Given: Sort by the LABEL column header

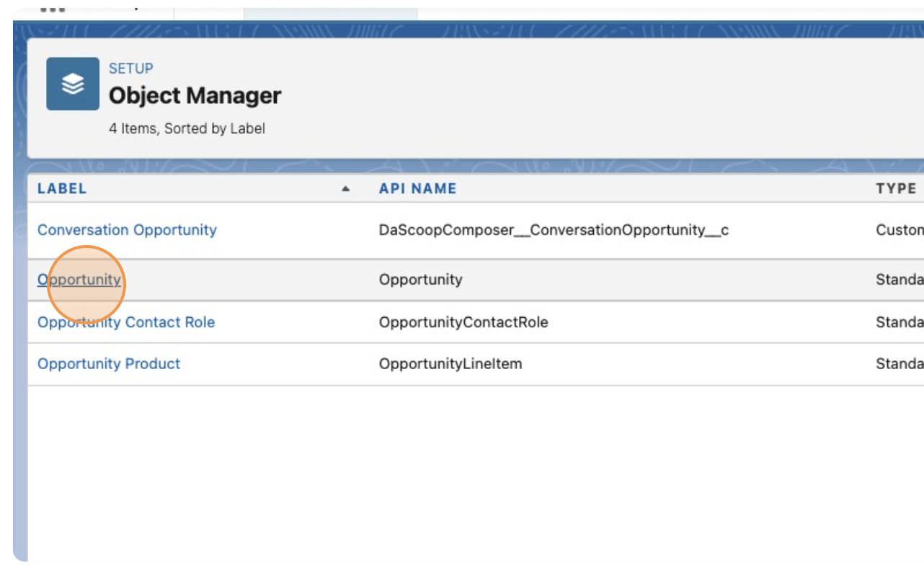Looking at the screenshot, I should tap(62, 189).
